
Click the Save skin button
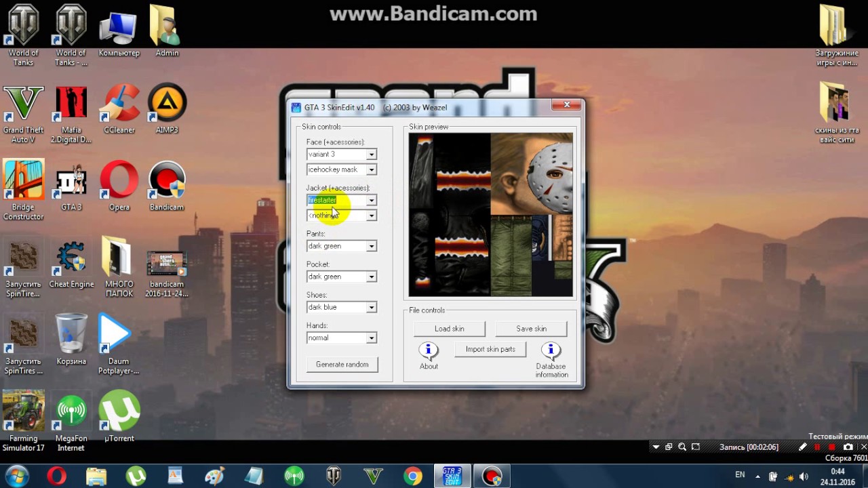(531, 329)
